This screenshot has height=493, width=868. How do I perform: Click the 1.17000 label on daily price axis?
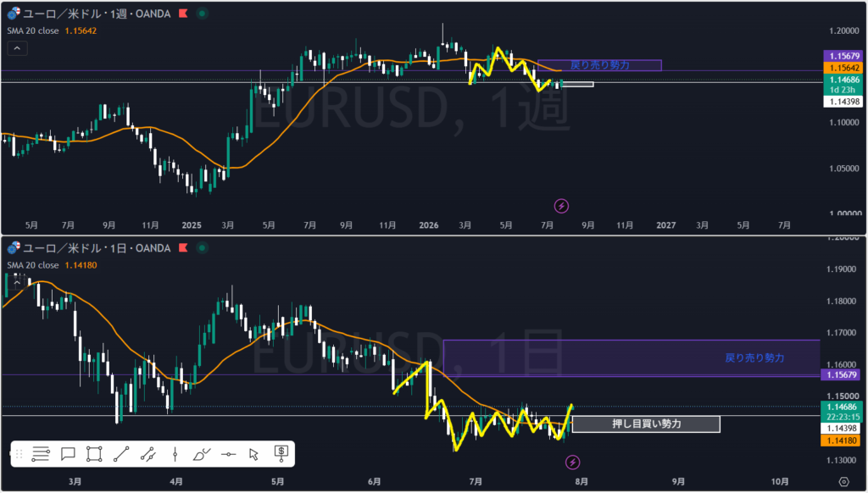[x=841, y=333]
